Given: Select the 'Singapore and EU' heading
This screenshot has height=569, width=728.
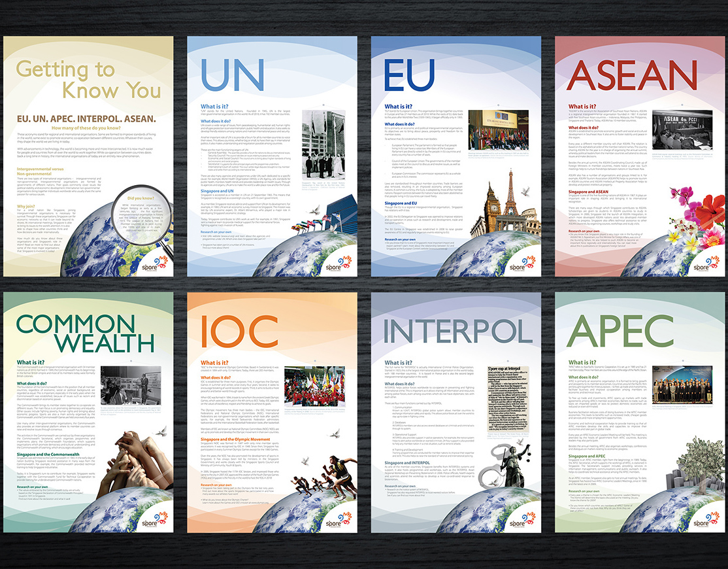Looking at the screenshot, I should click(401, 203).
